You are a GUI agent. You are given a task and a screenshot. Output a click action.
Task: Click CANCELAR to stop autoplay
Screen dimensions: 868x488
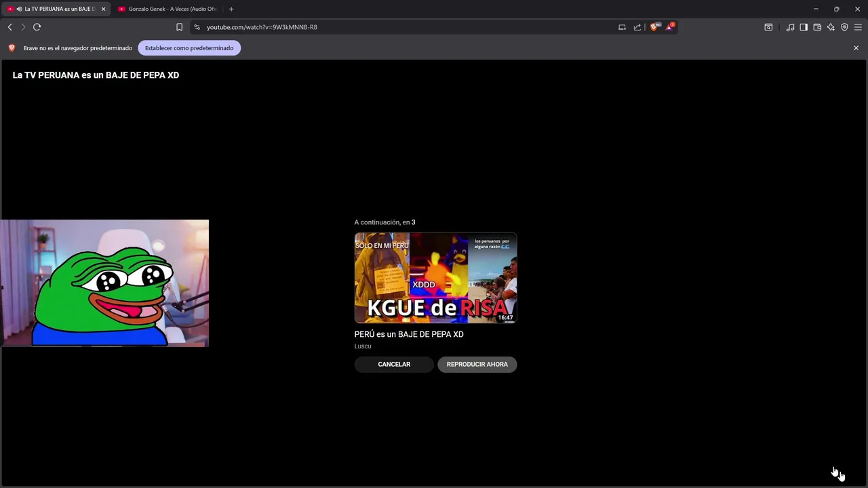tap(394, 365)
